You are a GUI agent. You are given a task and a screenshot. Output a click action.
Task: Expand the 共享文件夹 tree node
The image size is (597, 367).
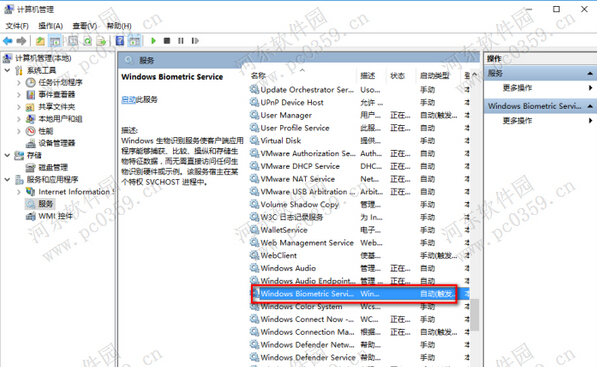tap(19, 107)
